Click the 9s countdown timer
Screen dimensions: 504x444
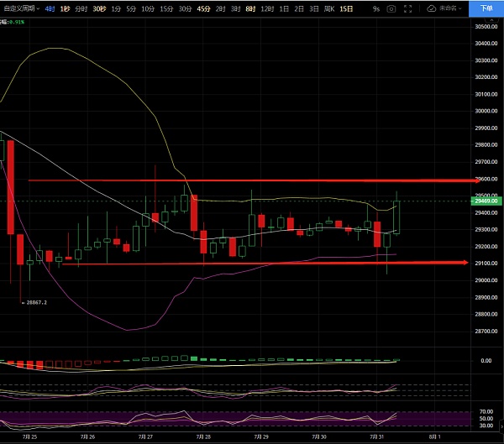pos(377,8)
